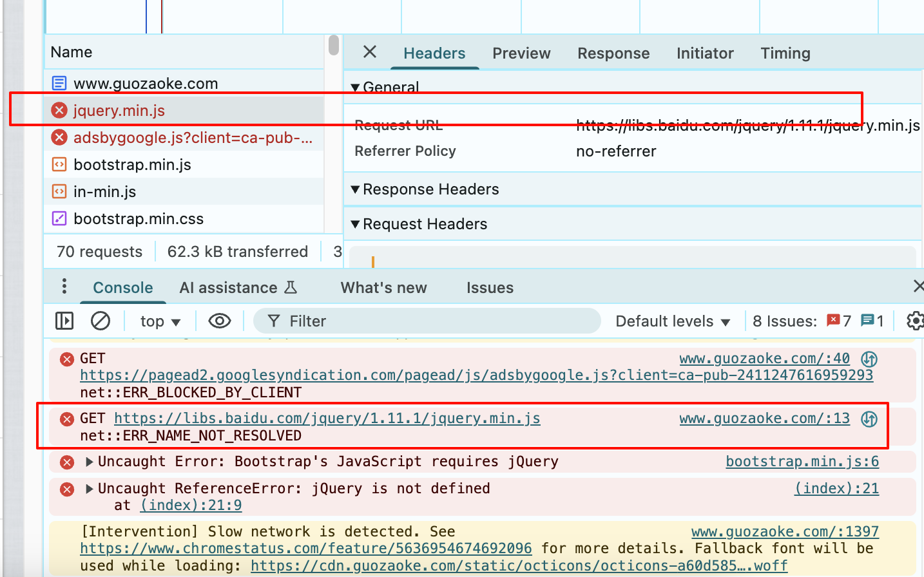Click the network request icon beside www.guozaoke.com/:40

coord(869,359)
